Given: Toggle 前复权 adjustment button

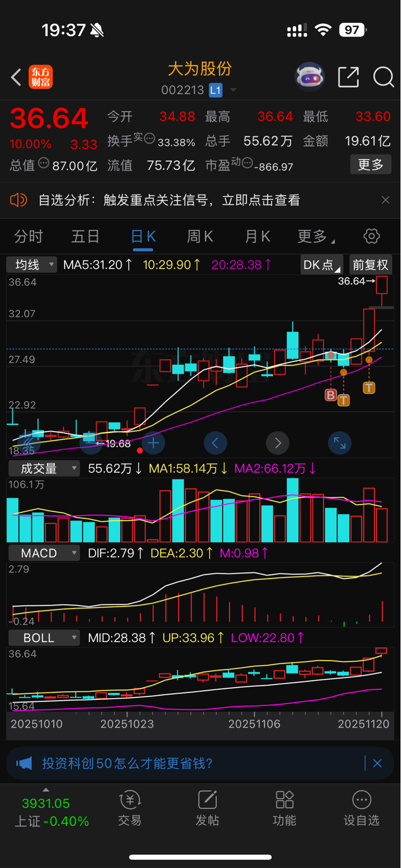Looking at the screenshot, I should [371, 265].
